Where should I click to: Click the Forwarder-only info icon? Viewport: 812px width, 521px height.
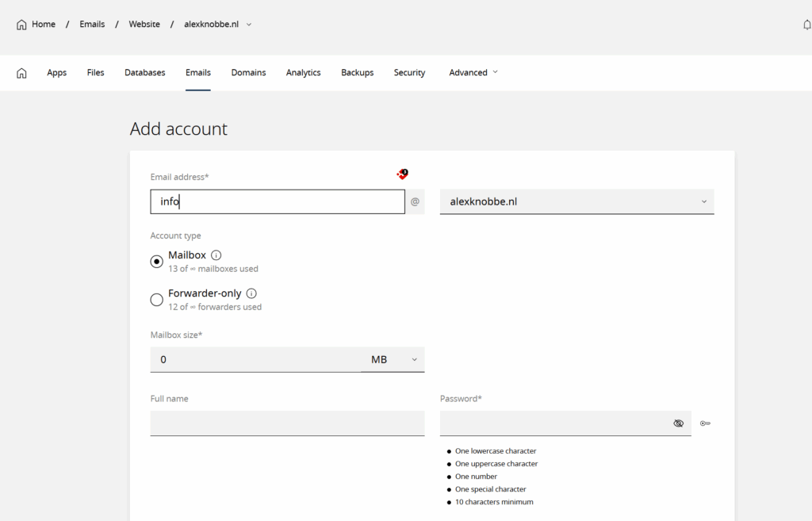251,293
